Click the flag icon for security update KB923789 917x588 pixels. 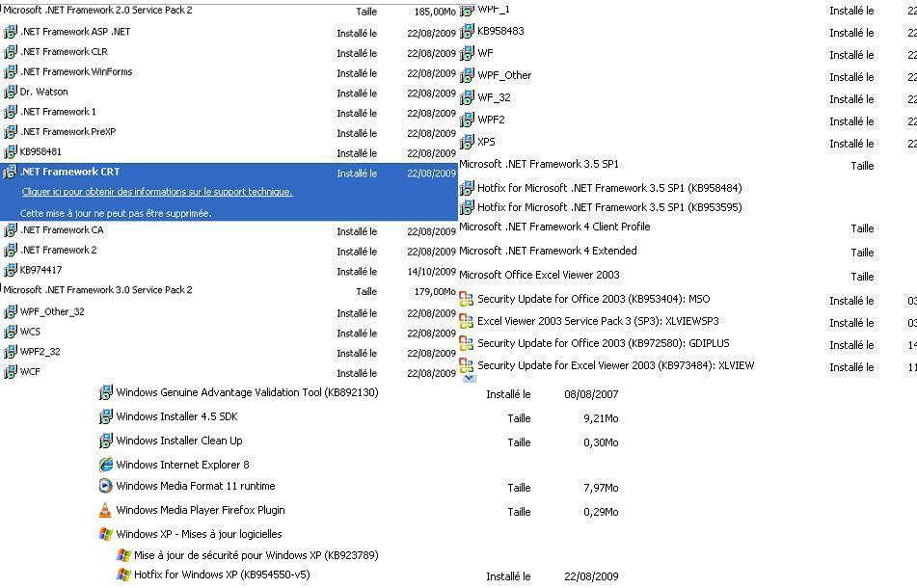[123, 555]
